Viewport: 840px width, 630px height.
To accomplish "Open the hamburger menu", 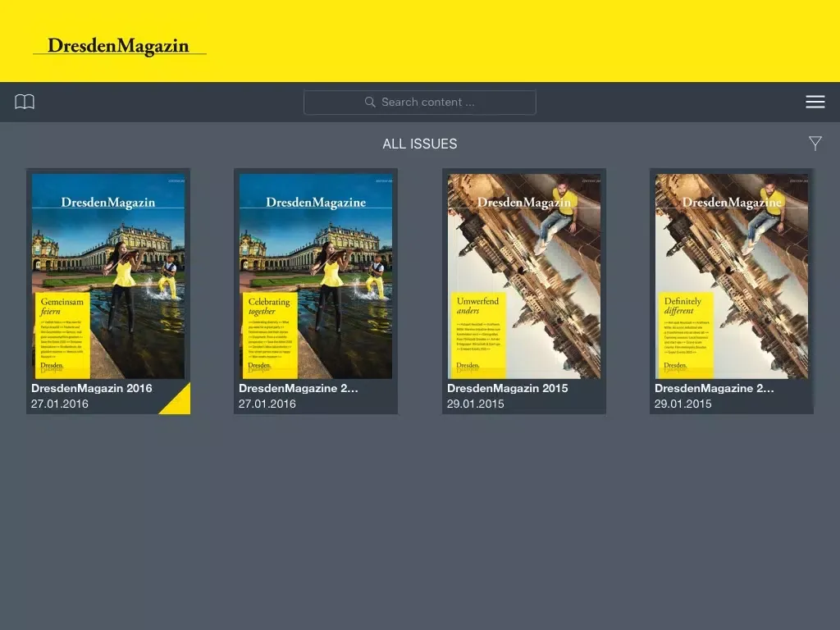I will 815,102.
